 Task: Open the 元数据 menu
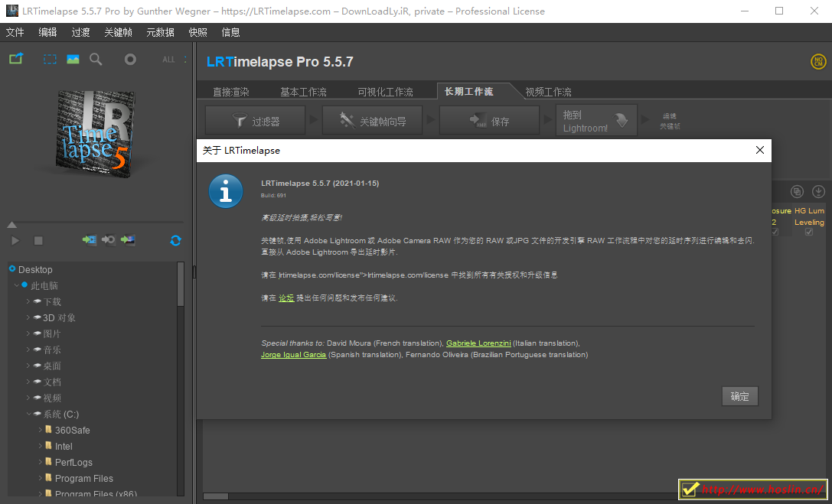160,32
